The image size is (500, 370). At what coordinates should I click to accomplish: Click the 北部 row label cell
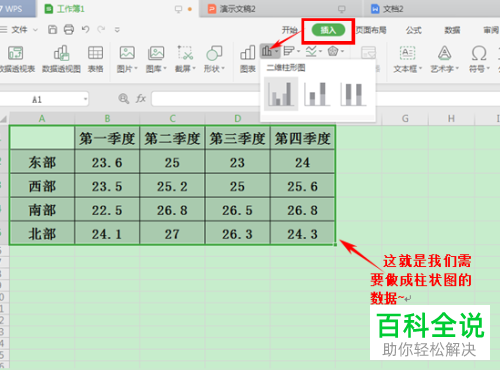42,234
